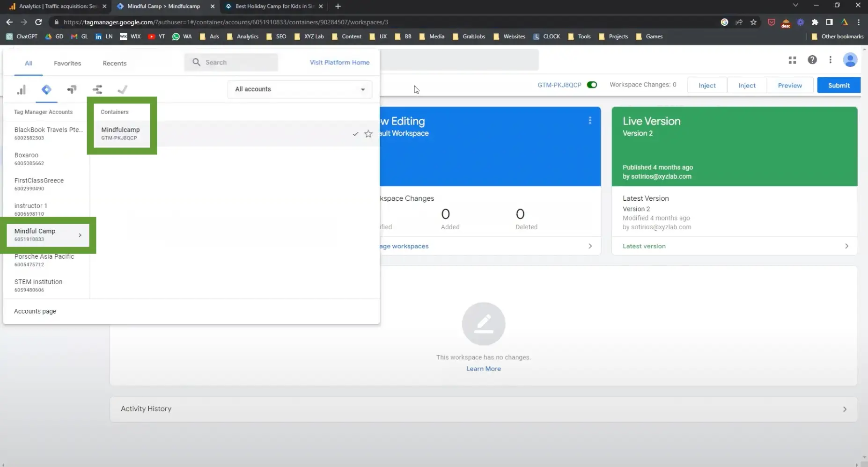Click the first Inject button
868x467 pixels.
coord(707,85)
